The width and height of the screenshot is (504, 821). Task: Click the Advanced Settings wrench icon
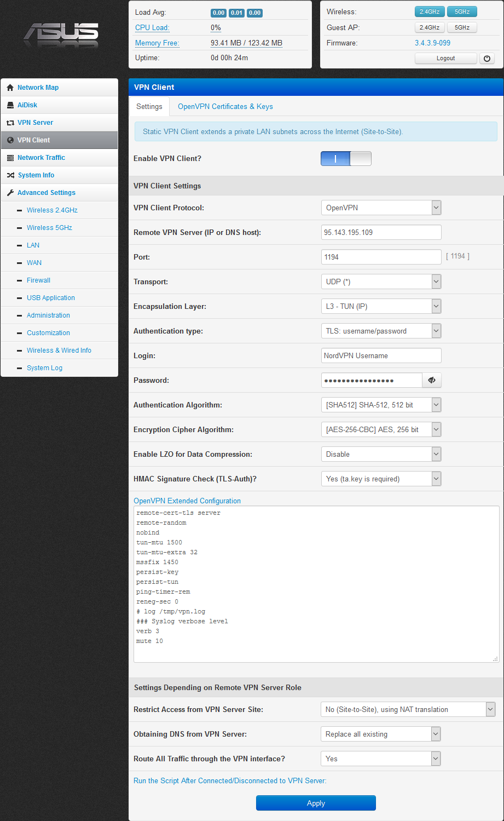[x=10, y=193]
